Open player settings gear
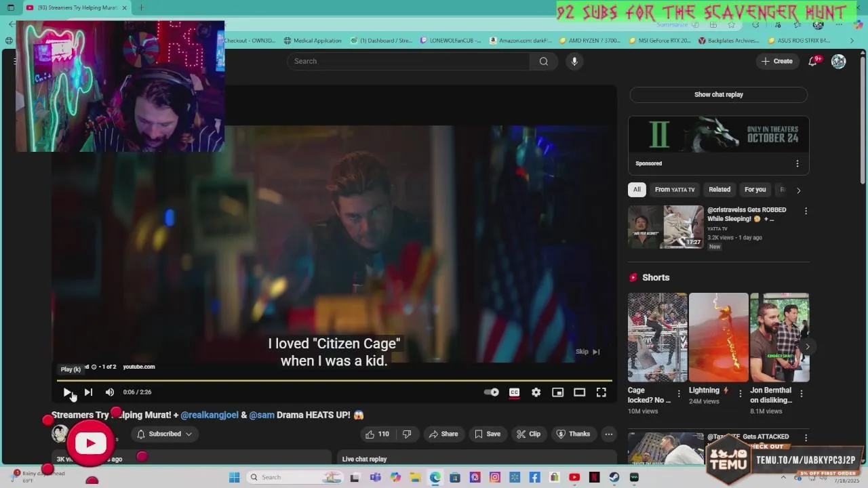The height and width of the screenshot is (488, 868). click(x=536, y=392)
